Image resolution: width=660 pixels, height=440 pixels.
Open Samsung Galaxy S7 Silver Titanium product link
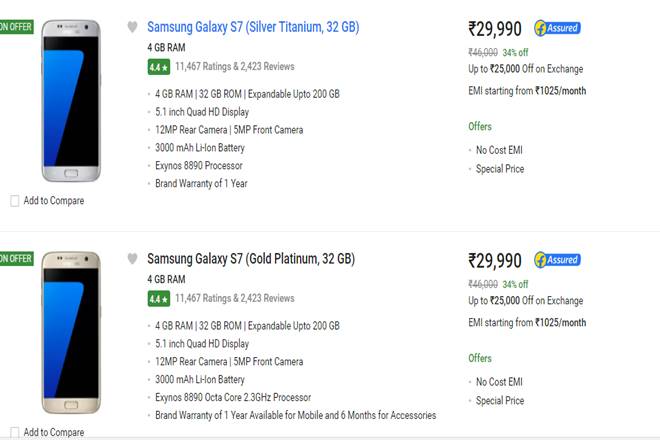coord(253,27)
